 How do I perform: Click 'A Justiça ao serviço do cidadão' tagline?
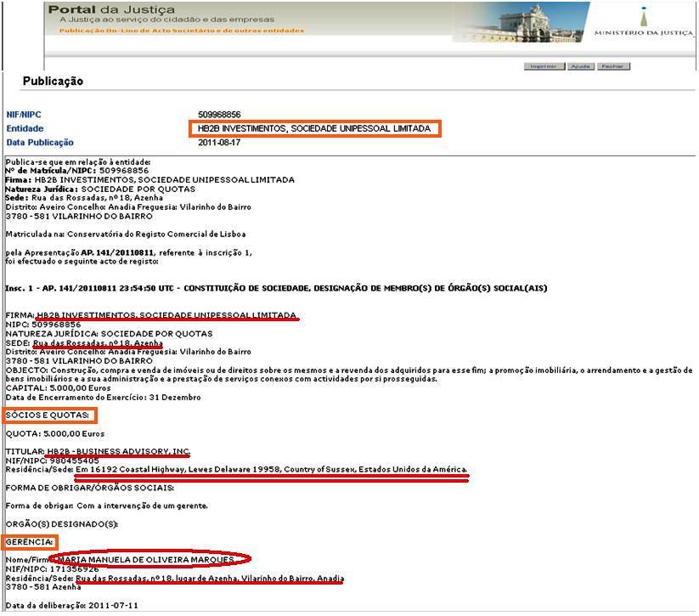[167, 20]
